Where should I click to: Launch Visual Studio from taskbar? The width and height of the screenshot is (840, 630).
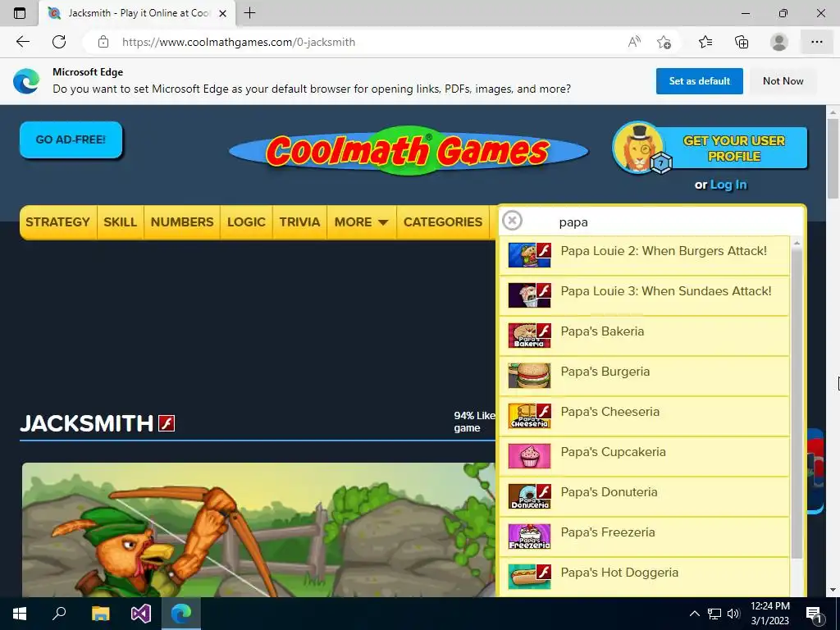click(x=141, y=614)
